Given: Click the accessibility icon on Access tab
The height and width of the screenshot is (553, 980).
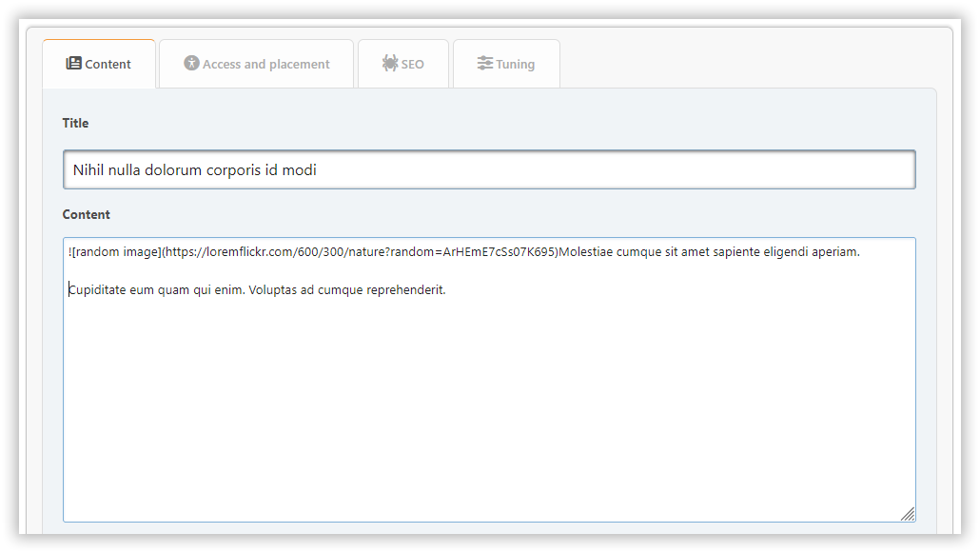Looking at the screenshot, I should tap(191, 64).
